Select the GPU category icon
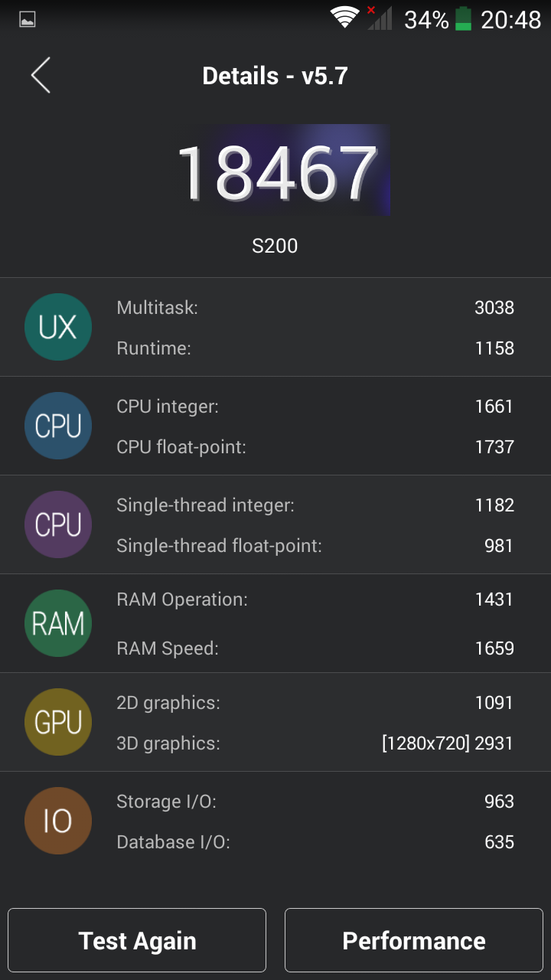 tap(58, 721)
